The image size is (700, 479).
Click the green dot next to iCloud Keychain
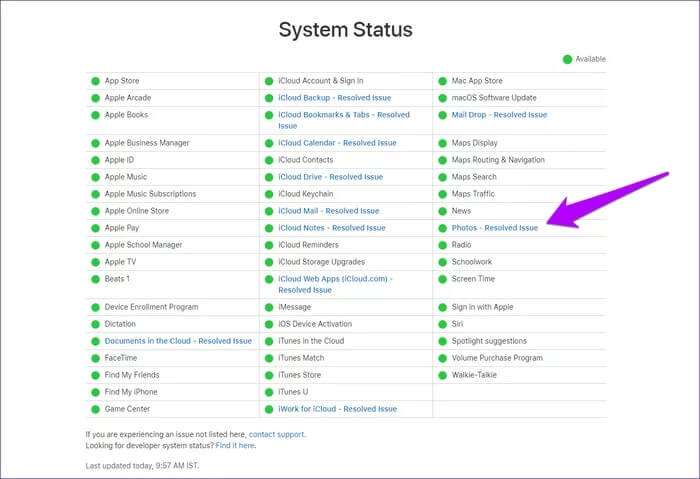pyautogui.click(x=269, y=194)
